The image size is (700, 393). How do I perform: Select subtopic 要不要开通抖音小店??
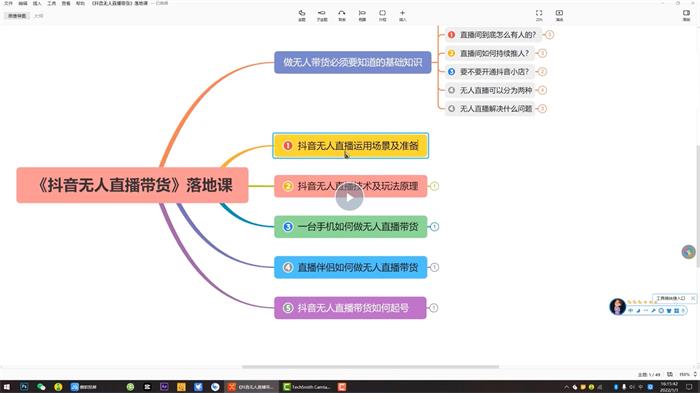point(490,71)
